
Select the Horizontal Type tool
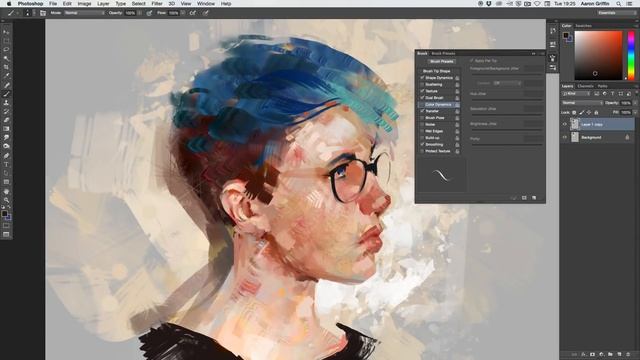[x=6, y=164]
